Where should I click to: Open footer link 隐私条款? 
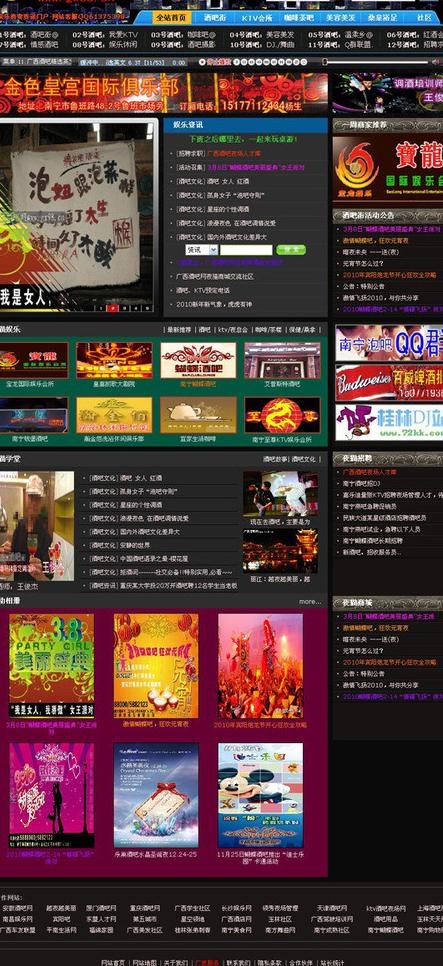[x=269, y=962]
